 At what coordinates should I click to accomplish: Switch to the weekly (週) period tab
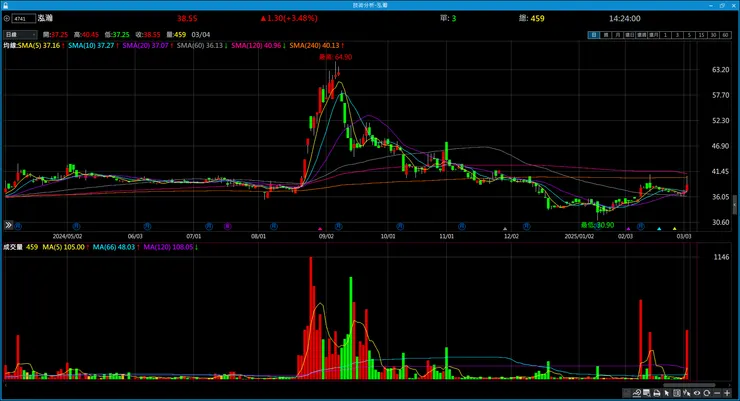tap(606, 35)
